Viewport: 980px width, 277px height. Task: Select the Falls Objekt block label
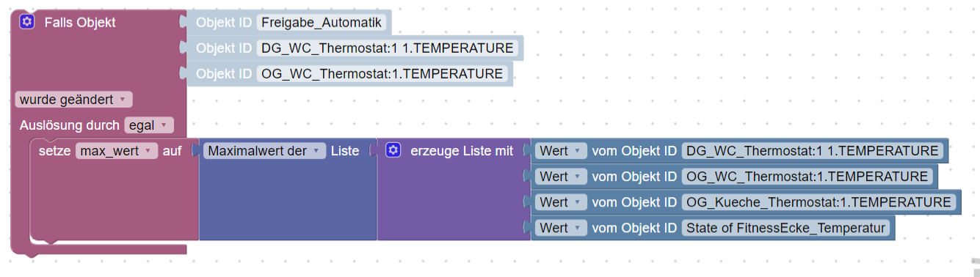click(80, 22)
